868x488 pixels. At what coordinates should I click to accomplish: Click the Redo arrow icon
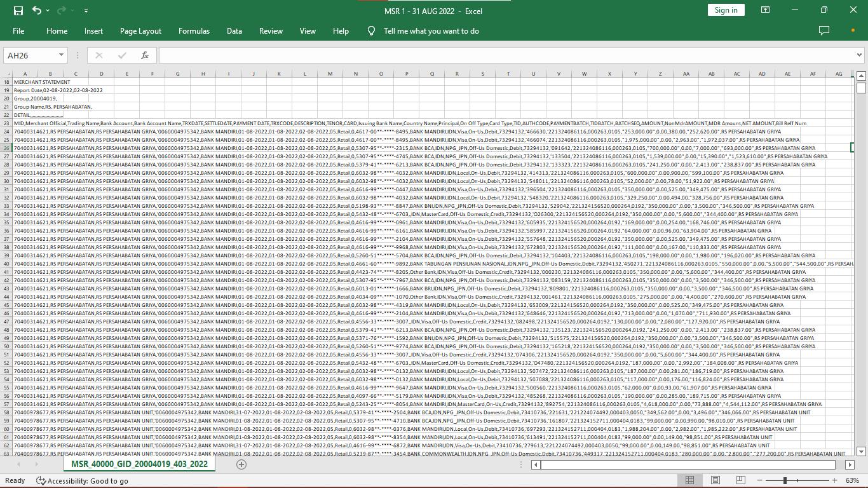62,11
